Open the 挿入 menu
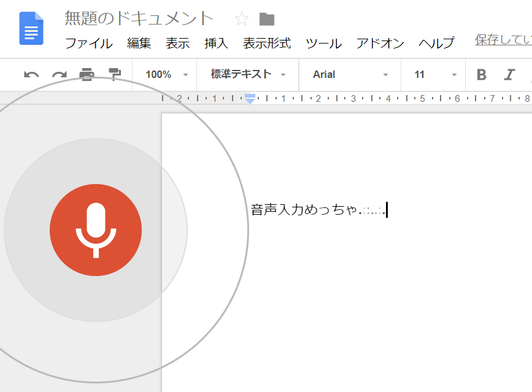The height and width of the screenshot is (392, 532). pos(216,44)
